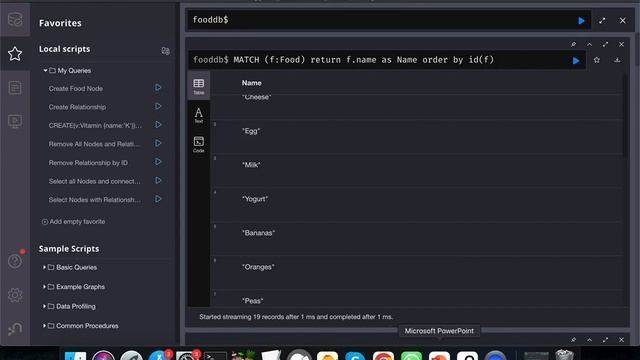Clear the top editor with X icon
640x360 pixels.
[x=622, y=20]
